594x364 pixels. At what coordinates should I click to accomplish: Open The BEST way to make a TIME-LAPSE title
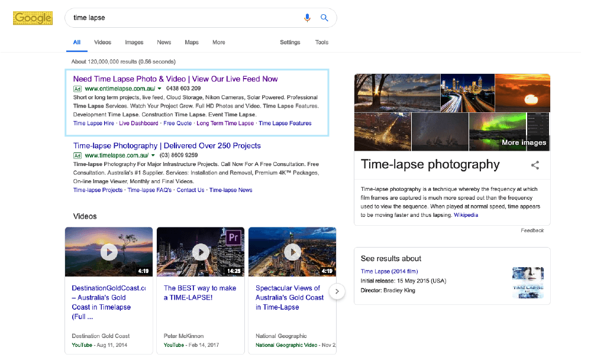click(200, 293)
